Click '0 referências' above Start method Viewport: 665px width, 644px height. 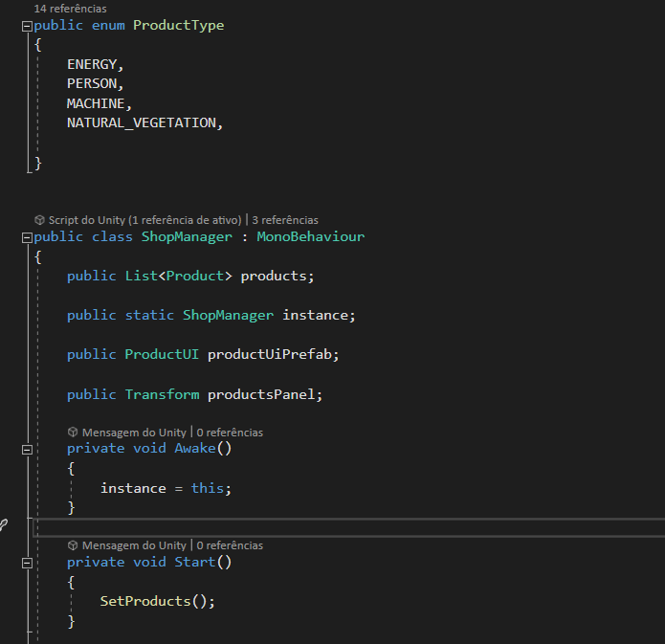pos(230,545)
